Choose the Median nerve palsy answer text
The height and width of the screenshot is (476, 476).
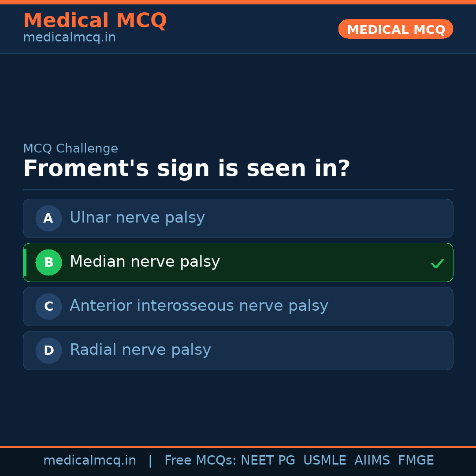tap(145, 262)
